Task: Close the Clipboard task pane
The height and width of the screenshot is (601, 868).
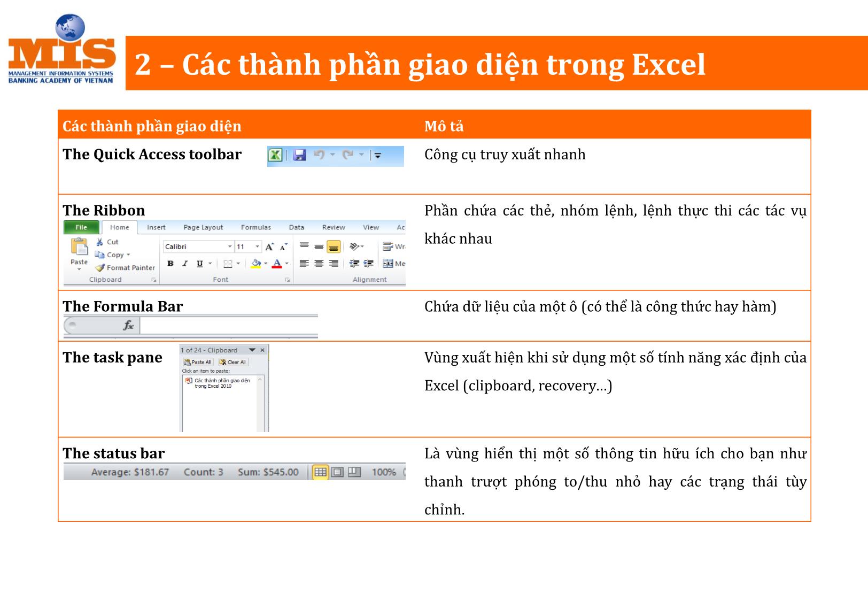Action: pos(262,350)
